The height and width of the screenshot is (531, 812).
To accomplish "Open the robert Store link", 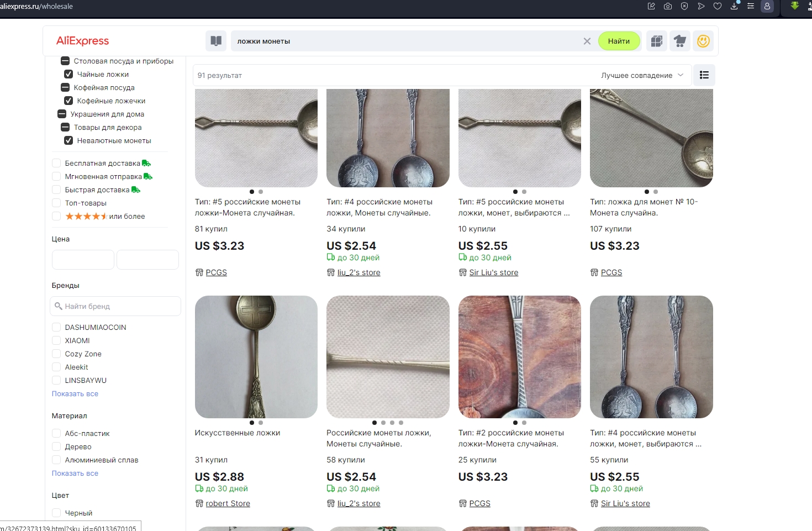I will (228, 503).
